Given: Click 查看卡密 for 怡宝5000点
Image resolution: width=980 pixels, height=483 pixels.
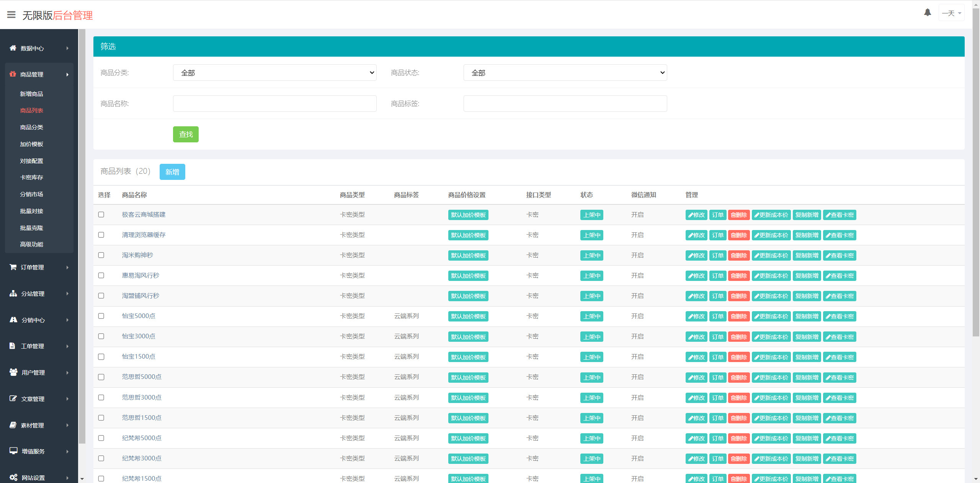Looking at the screenshot, I should coord(840,316).
